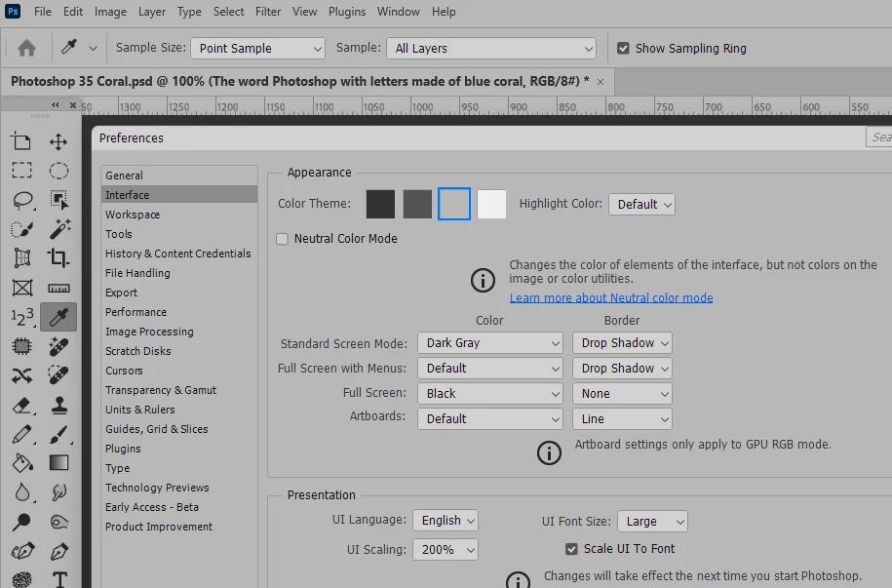Uncheck Show Sampling Ring
The height and width of the screenshot is (588, 892).
tap(623, 49)
